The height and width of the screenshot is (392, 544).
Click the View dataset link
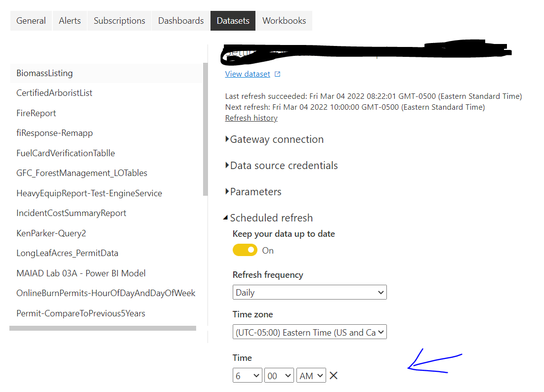248,74
